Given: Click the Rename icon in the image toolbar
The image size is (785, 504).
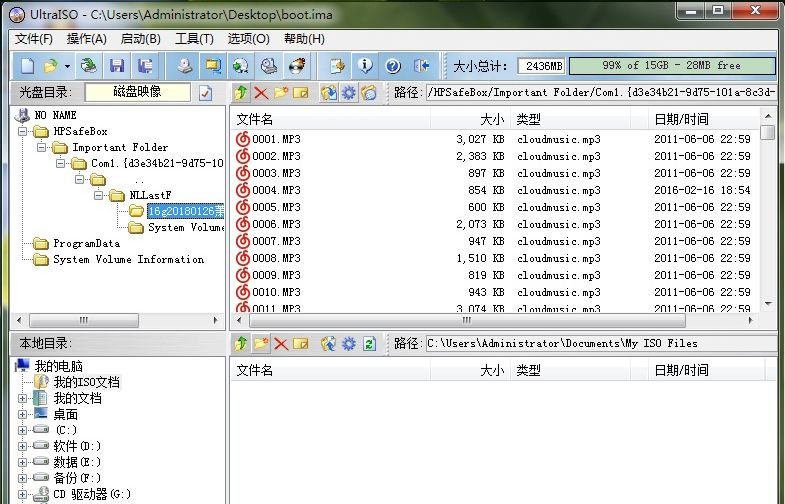Looking at the screenshot, I should (300, 93).
